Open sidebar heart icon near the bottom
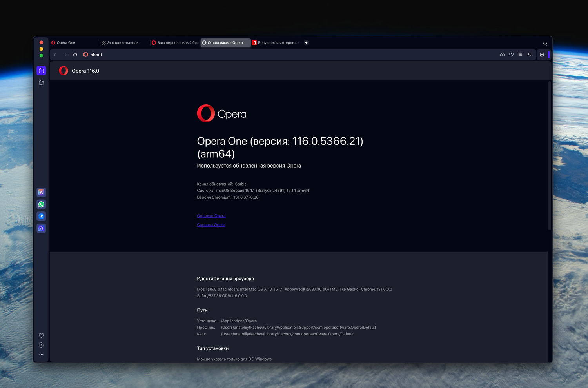 41,335
